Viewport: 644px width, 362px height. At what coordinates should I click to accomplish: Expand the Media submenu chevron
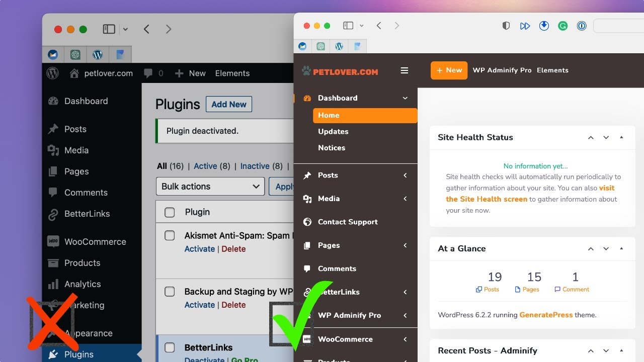(x=405, y=199)
